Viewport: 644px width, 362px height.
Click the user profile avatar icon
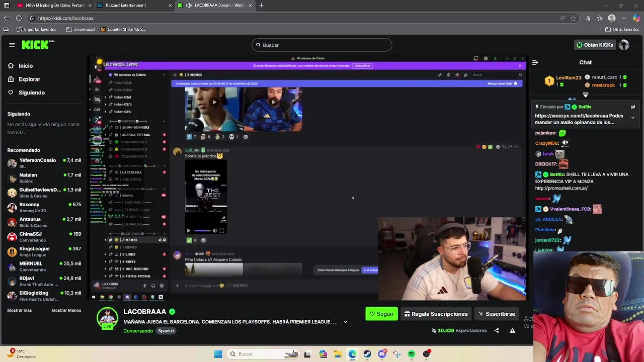click(624, 45)
